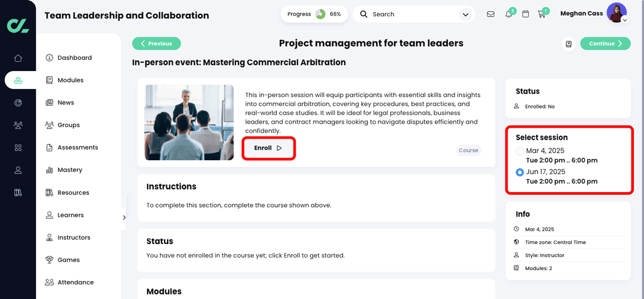Open the Home icon in dark sidebar

(x=18, y=58)
